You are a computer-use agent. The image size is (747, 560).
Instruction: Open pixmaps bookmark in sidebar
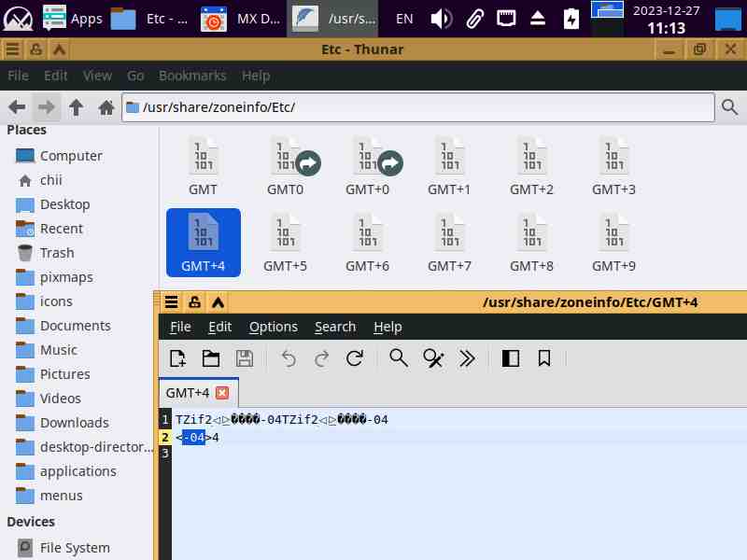[66, 277]
